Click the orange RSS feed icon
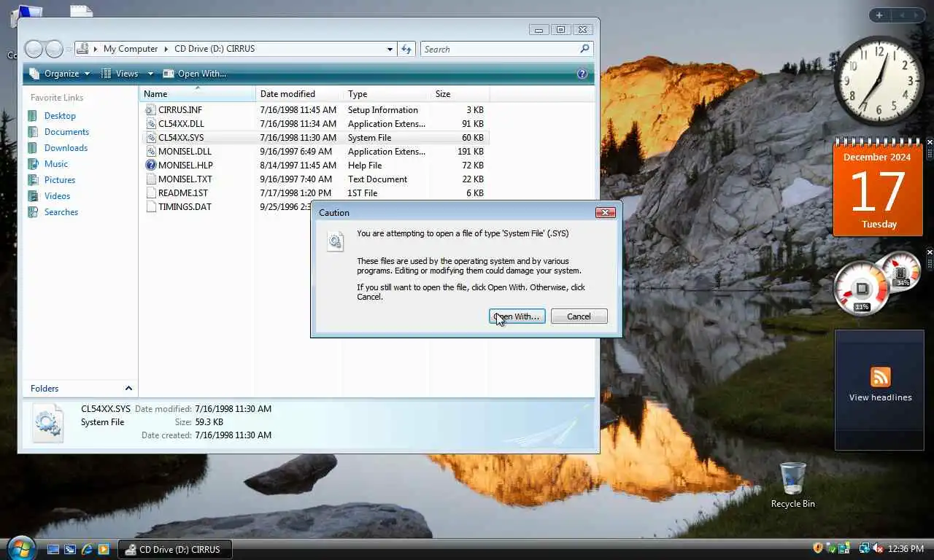The image size is (934, 560). [x=880, y=377]
